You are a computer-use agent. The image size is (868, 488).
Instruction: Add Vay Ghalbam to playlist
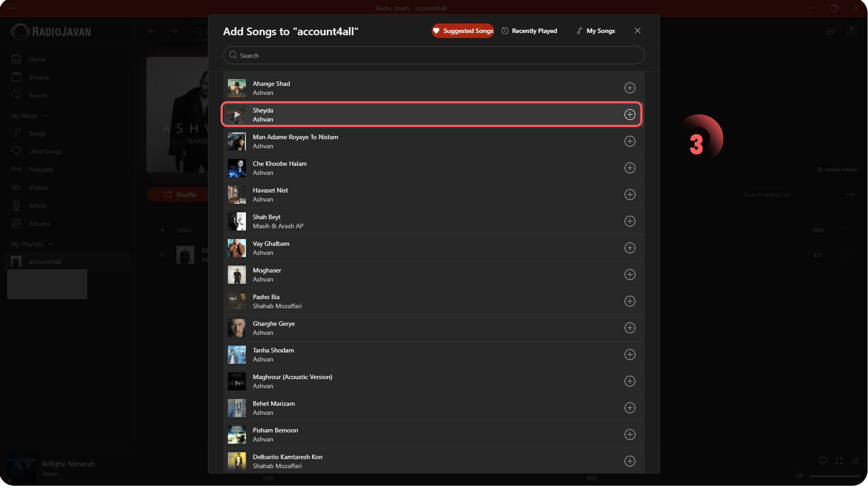tap(630, 248)
